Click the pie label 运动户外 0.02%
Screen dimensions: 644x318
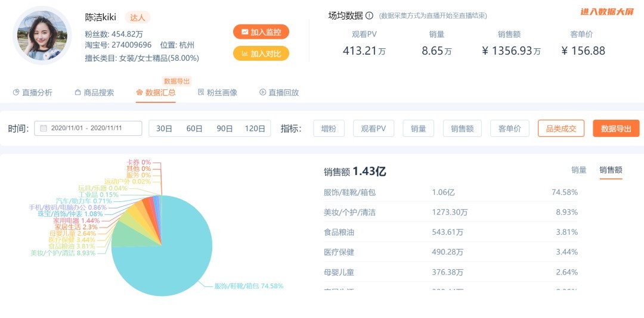pyautogui.click(x=127, y=182)
